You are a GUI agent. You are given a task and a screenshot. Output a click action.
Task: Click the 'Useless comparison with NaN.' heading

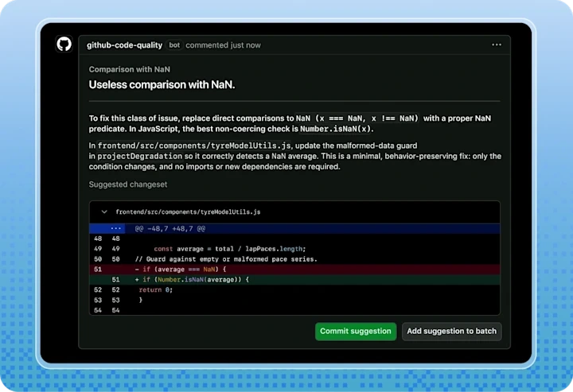[162, 84]
